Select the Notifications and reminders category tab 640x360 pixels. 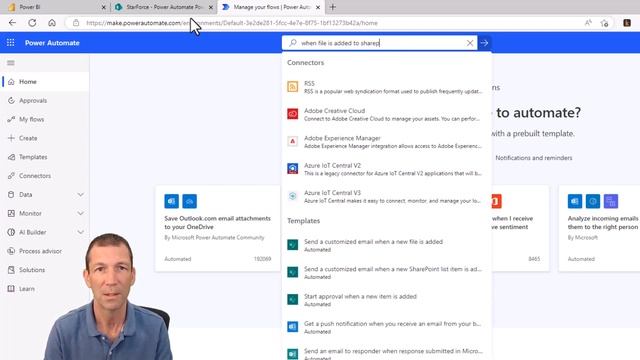point(533,158)
